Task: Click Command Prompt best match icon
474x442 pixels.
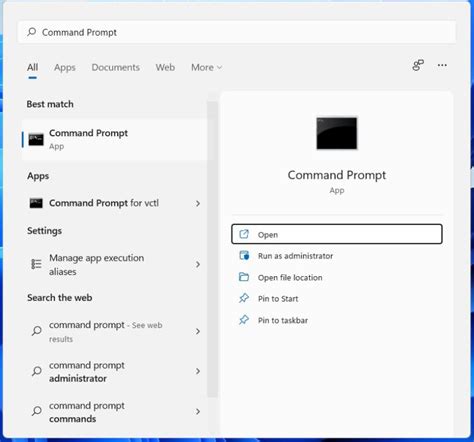Action: [x=36, y=139]
